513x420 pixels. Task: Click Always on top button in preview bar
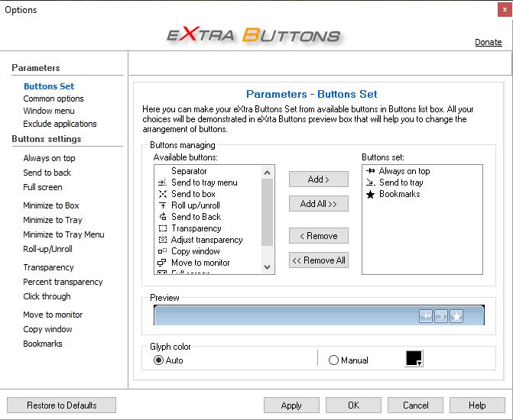coord(426,316)
